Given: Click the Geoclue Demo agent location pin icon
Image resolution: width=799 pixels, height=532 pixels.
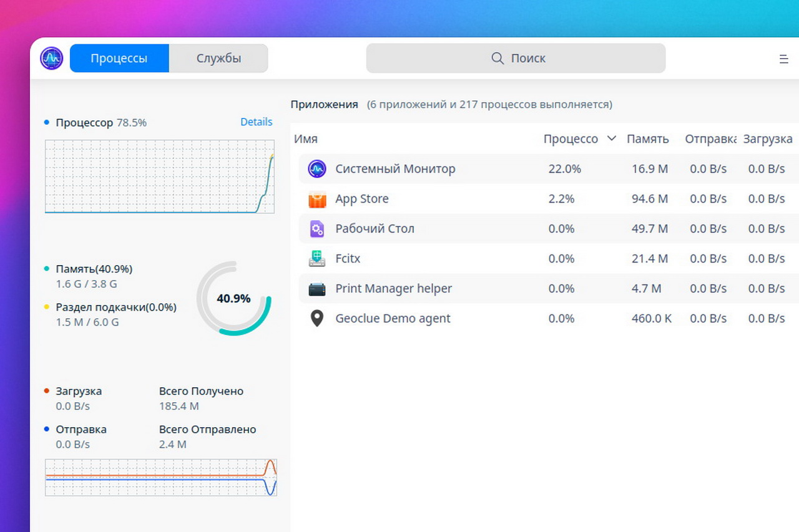Looking at the screenshot, I should [x=317, y=319].
